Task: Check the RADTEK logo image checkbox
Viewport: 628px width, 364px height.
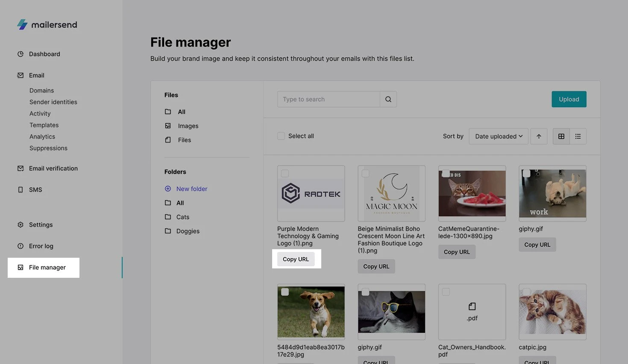Action: [285, 173]
